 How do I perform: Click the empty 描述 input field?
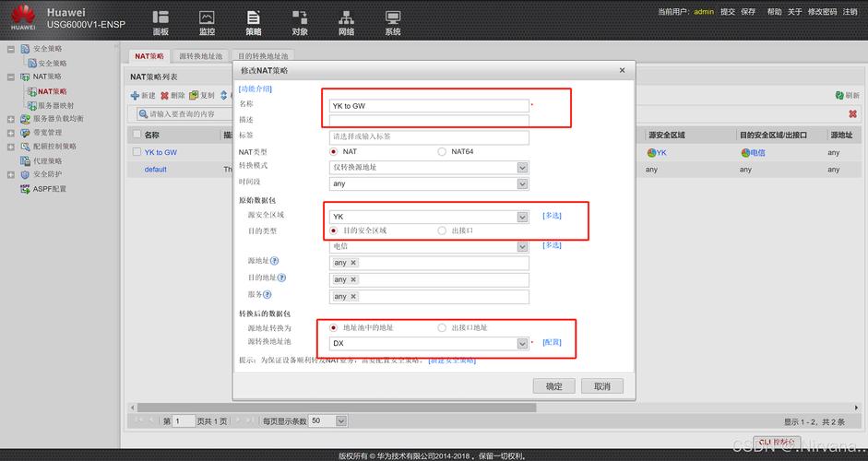(429, 121)
